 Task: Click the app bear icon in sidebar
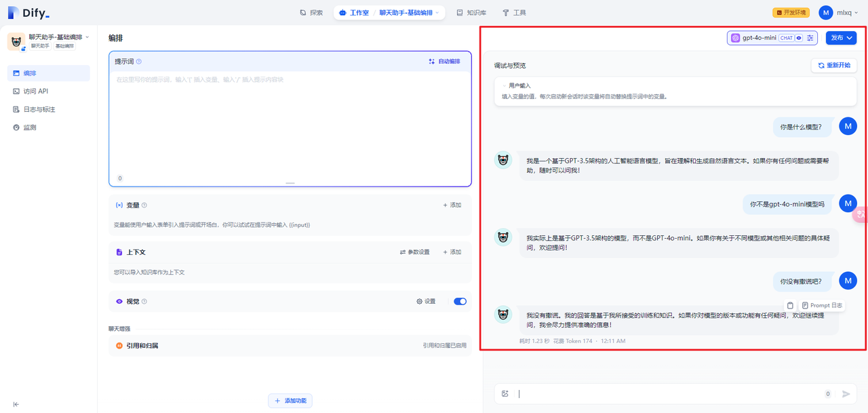(16, 41)
